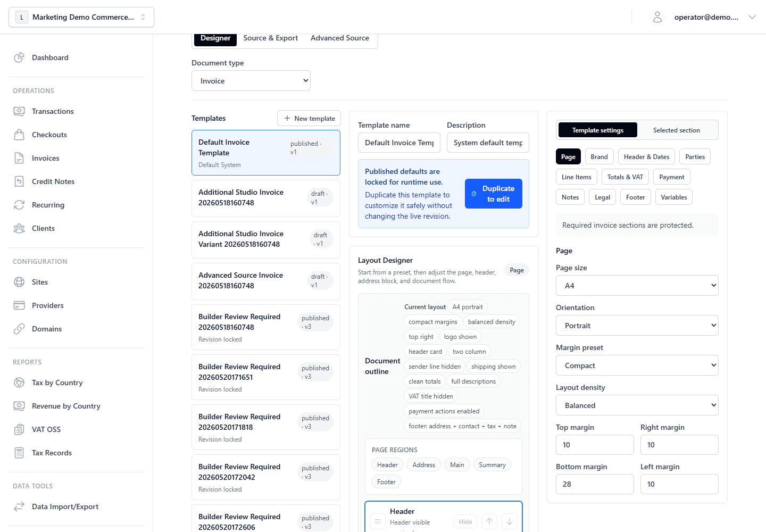Click the user avatar icon
The height and width of the screenshot is (532, 766).
pyautogui.click(x=657, y=17)
